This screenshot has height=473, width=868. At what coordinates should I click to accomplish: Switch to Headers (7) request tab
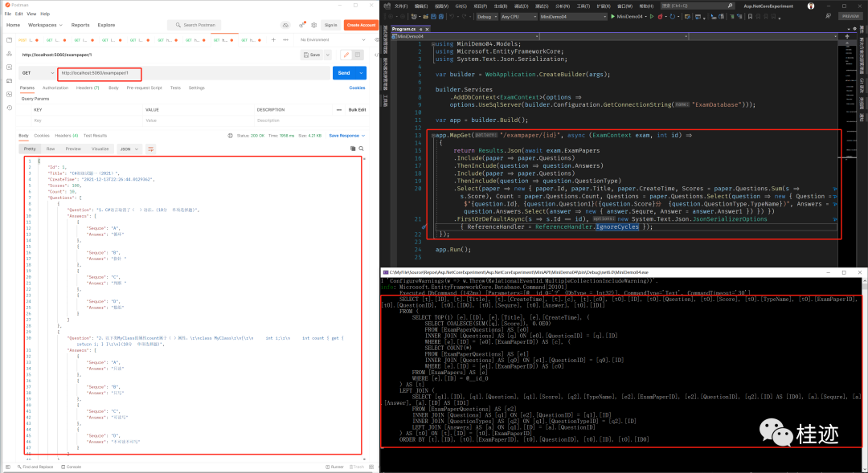click(88, 88)
